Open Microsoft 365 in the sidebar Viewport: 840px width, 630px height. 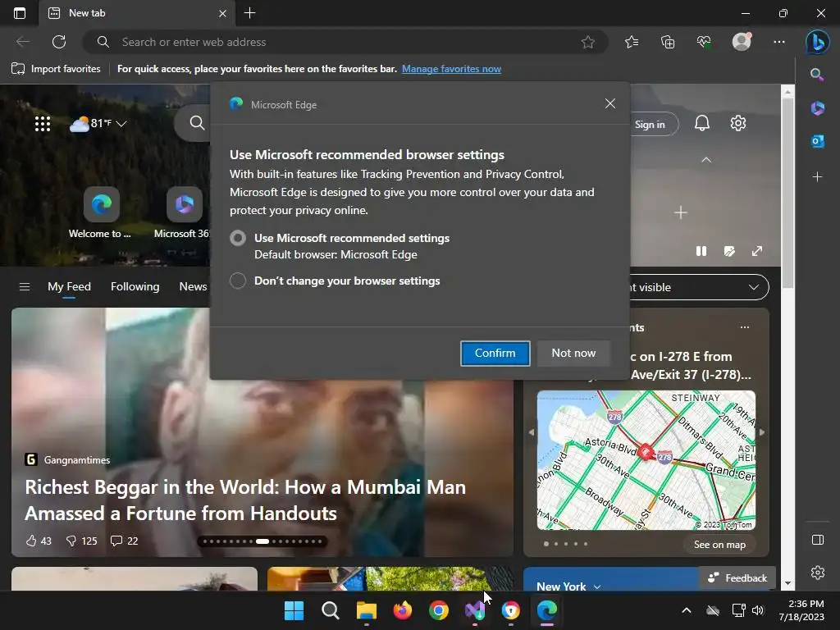coord(817,107)
